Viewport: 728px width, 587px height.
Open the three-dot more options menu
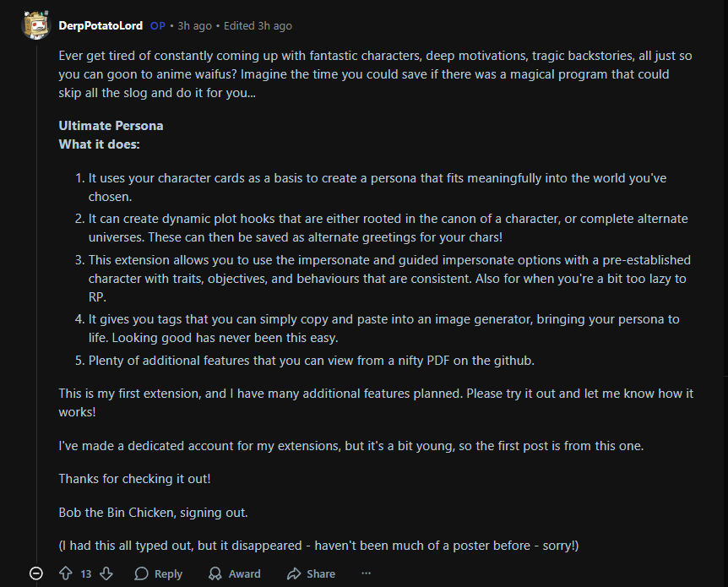pyautogui.click(x=366, y=573)
